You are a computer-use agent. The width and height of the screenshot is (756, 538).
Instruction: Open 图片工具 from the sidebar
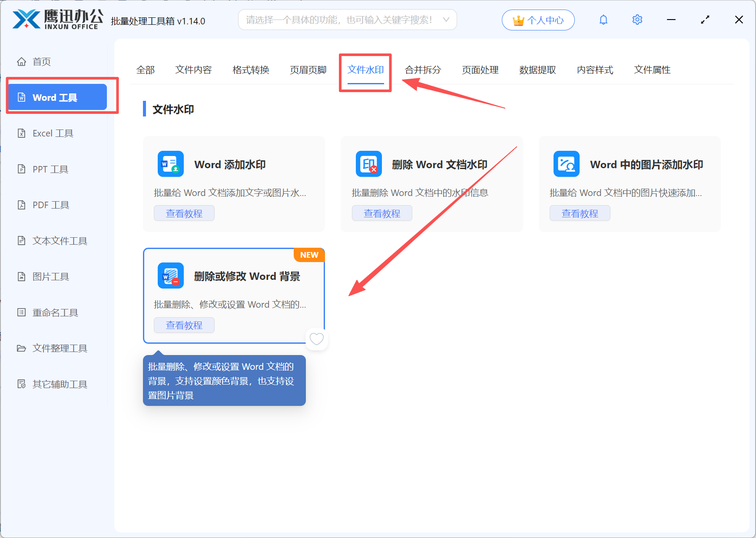click(51, 276)
